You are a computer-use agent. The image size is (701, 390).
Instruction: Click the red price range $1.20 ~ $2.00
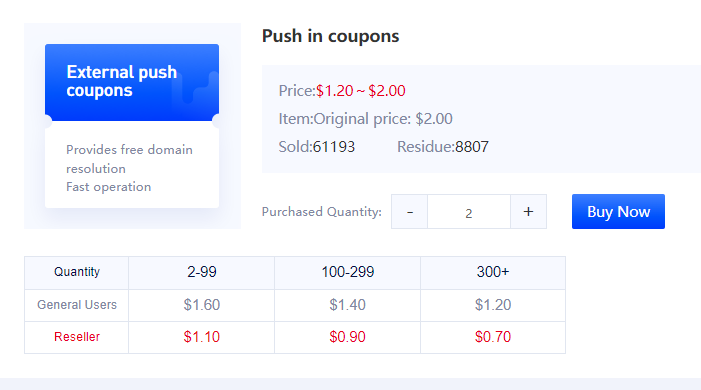[x=361, y=91]
